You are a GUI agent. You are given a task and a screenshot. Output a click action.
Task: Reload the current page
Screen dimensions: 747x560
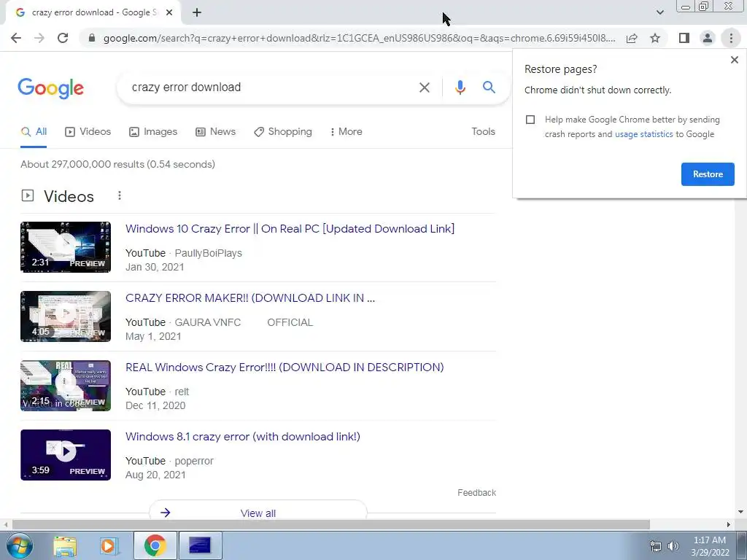(x=63, y=38)
